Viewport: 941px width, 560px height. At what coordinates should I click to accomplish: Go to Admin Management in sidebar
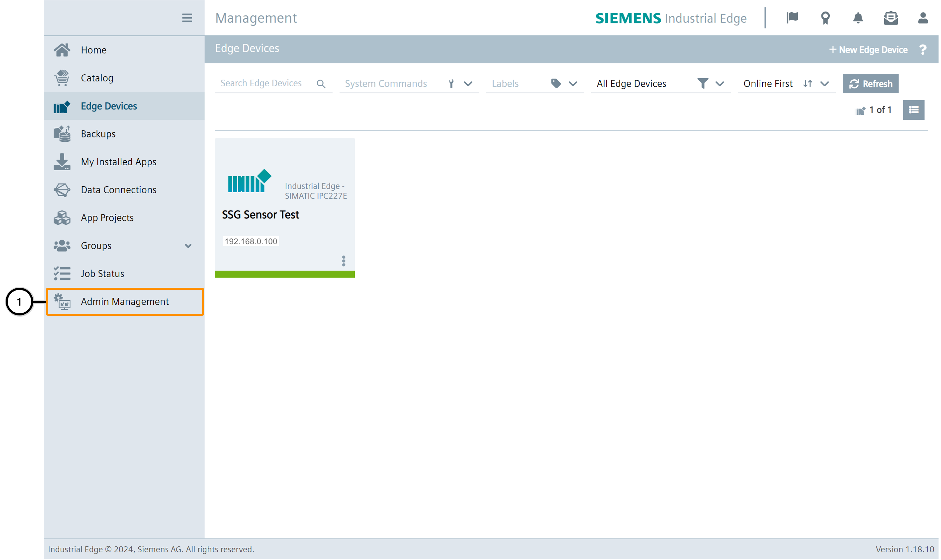pyautogui.click(x=125, y=301)
